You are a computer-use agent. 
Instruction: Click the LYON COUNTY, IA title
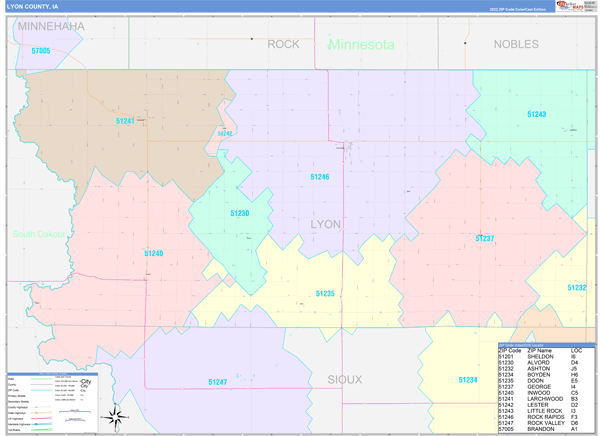(x=33, y=6)
